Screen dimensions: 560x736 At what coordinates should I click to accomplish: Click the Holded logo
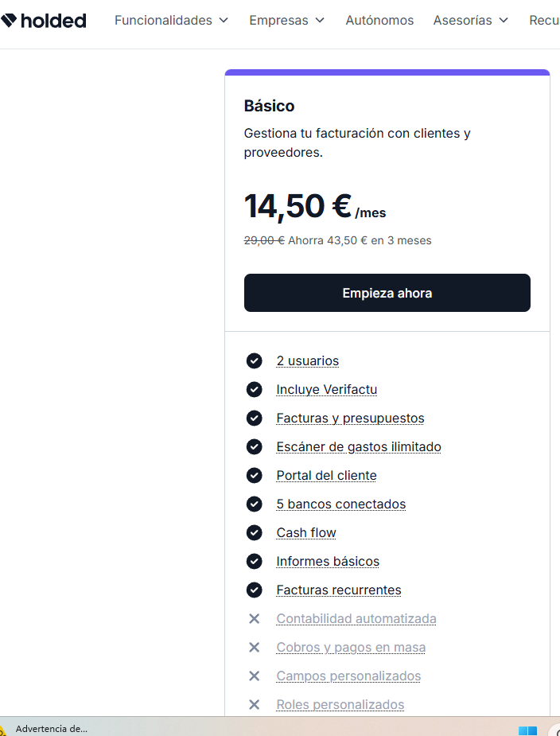point(44,21)
